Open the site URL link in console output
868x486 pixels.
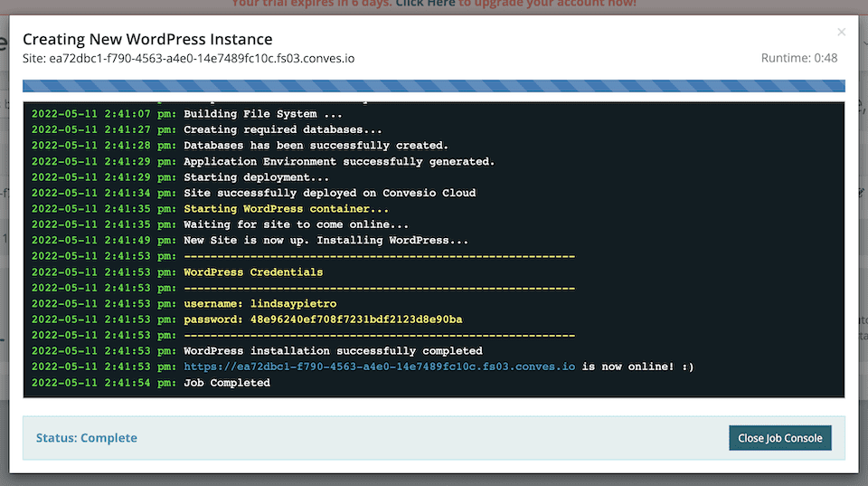pos(379,367)
